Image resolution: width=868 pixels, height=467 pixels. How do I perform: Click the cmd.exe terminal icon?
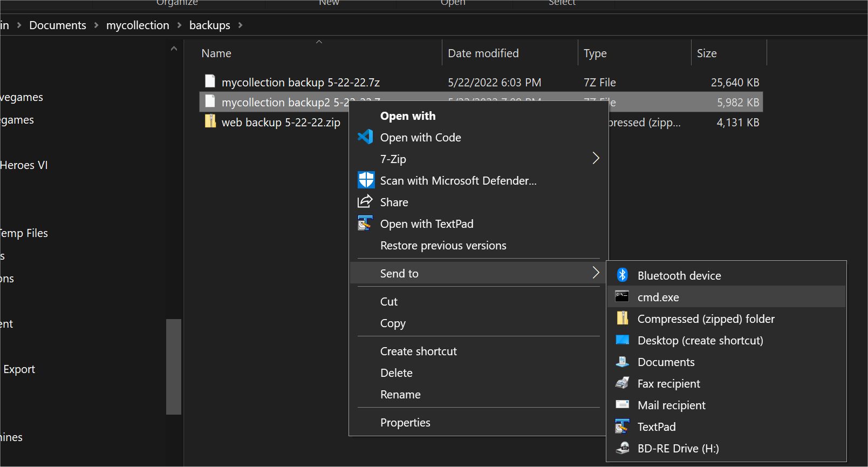(622, 297)
